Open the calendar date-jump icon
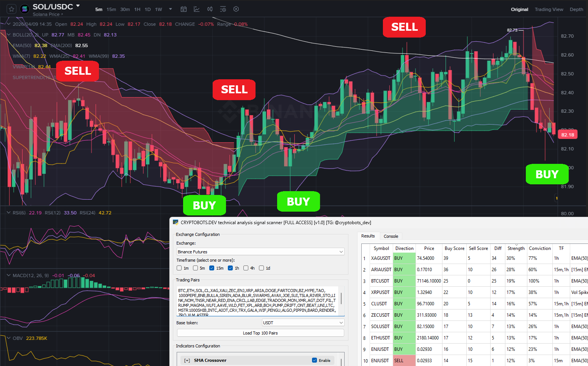588x366 pixels. 183,9
